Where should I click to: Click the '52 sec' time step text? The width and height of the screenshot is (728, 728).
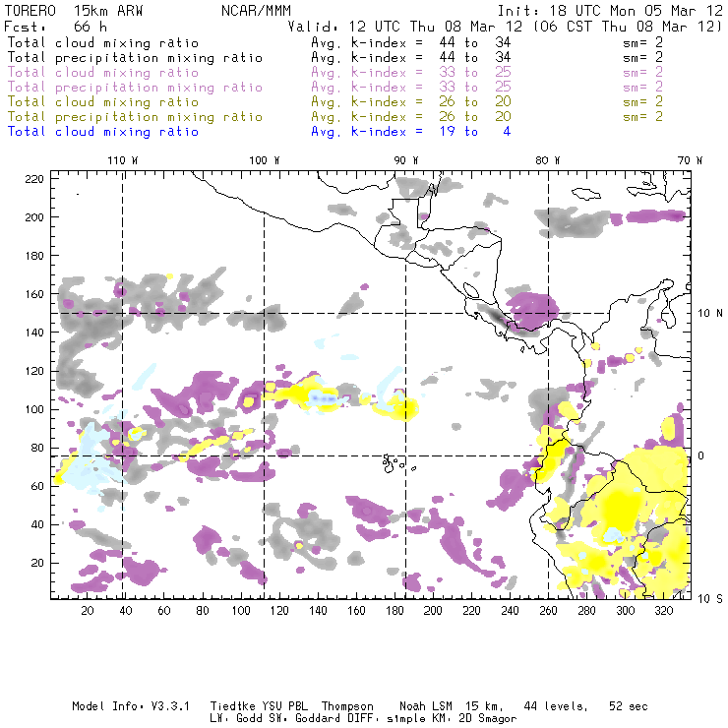click(629, 706)
